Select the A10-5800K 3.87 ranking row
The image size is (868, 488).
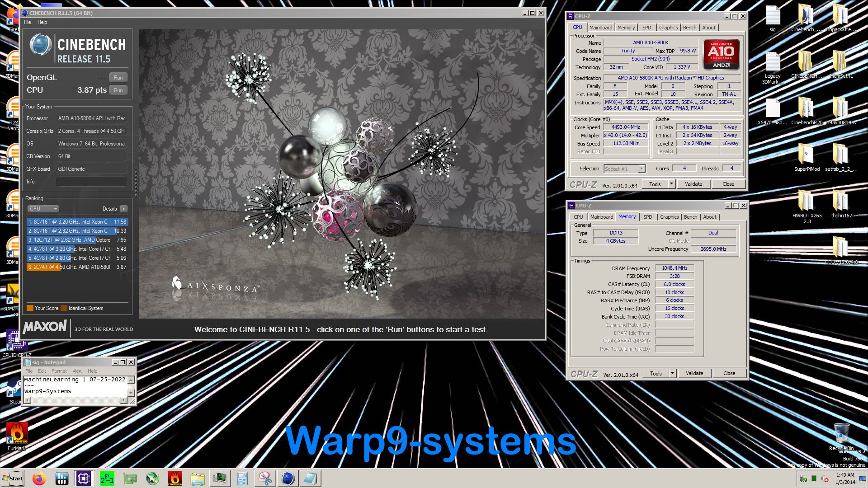[x=77, y=267]
